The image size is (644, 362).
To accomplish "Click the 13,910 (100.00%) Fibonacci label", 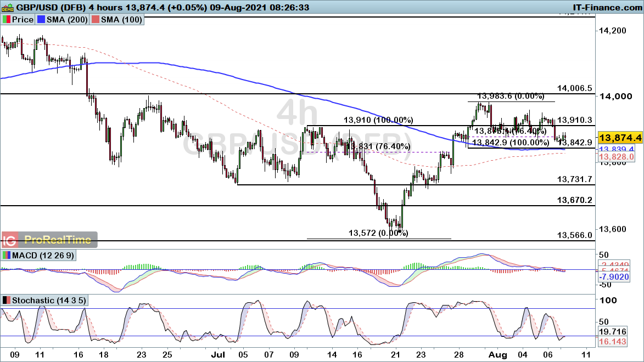I will tap(378, 120).
